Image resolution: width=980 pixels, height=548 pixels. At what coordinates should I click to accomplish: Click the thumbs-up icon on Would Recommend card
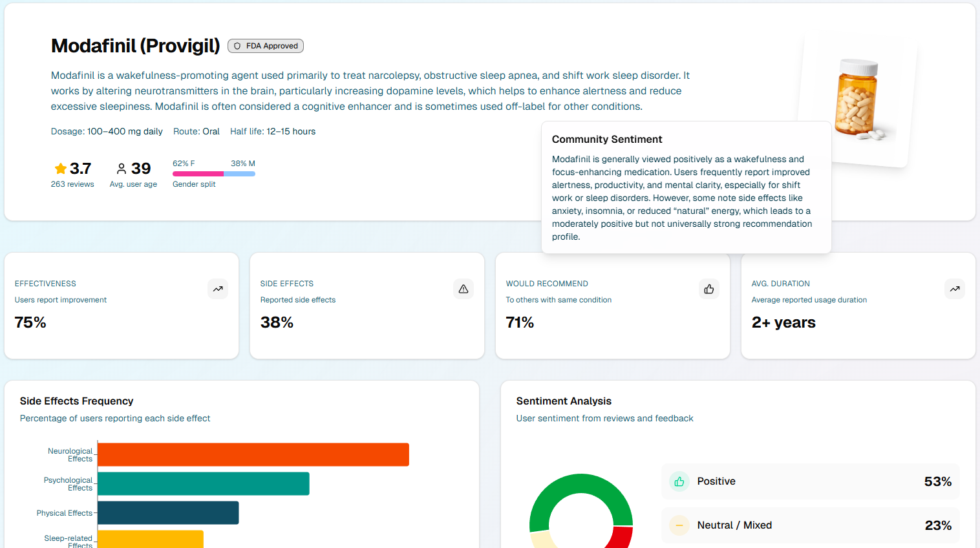709,289
